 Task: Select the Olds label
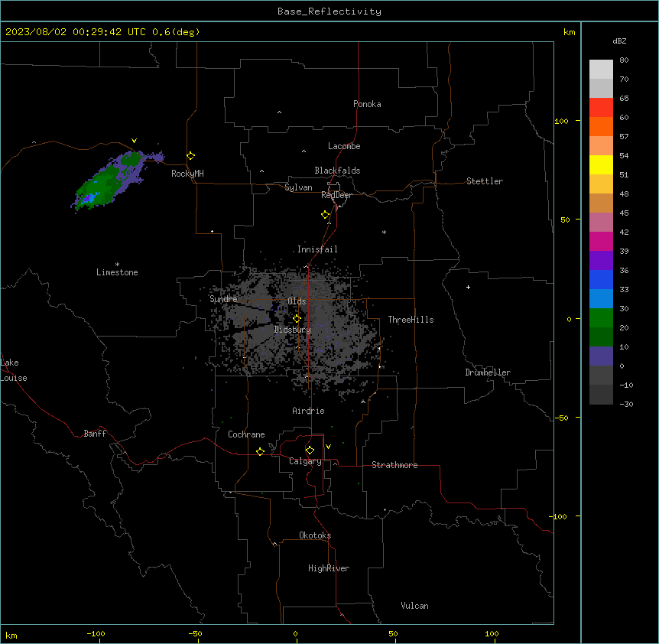[297, 301]
